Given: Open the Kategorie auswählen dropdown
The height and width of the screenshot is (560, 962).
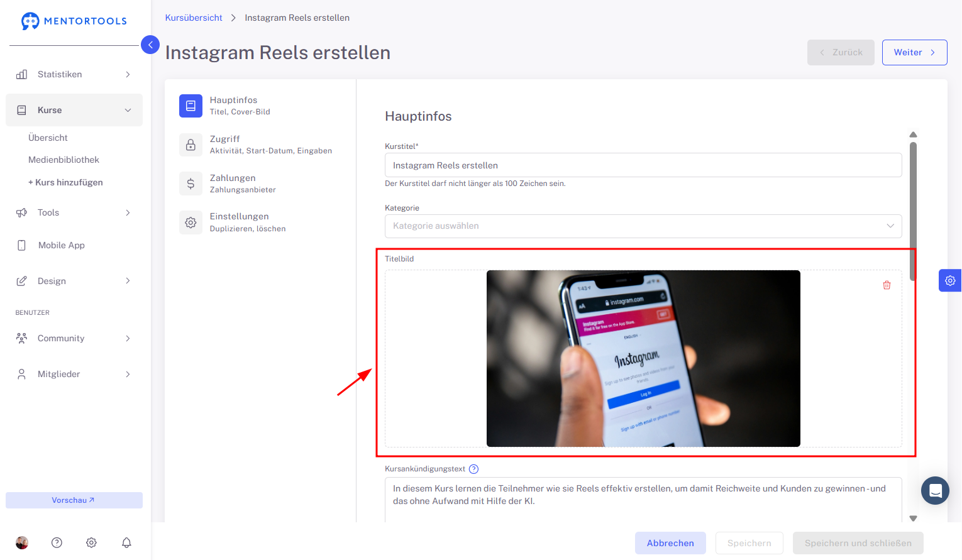Looking at the screenshot, I should tap(643, 226).
